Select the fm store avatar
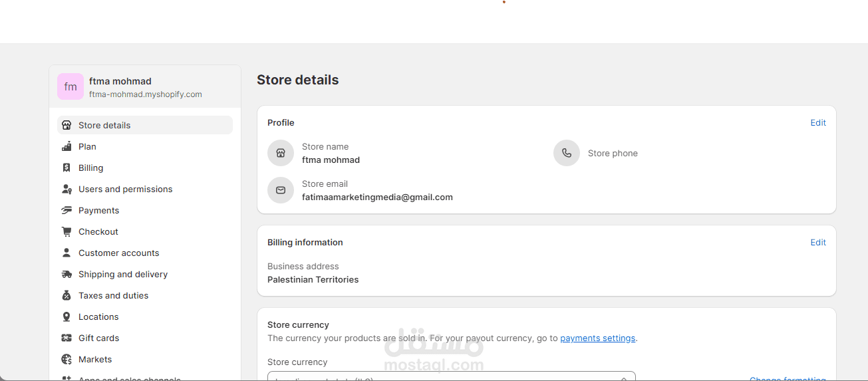Viewport: 868px width, 381px height. point(71,86)
